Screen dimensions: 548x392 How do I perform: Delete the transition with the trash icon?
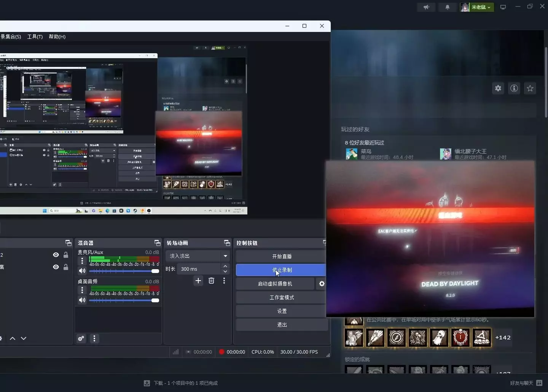[x=212, y=281]
